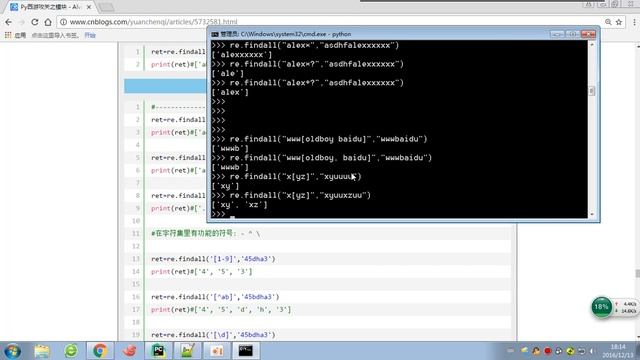Image resolution: width=640 pixels, height=360 pixels.
Task: Click code line 19 findall '[\d]'
Action: [x=213, y=335]
